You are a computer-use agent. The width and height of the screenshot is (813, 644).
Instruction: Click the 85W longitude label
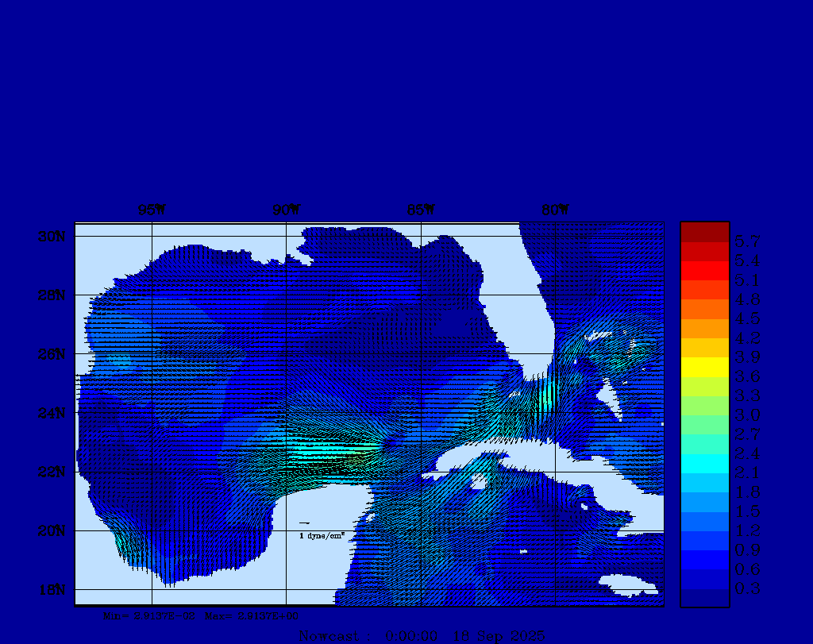pos(420,210)
